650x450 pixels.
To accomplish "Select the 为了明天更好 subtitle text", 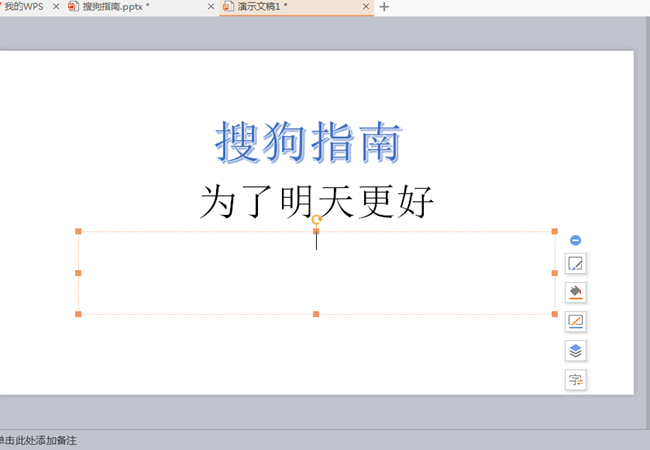I will coord(317,202).
